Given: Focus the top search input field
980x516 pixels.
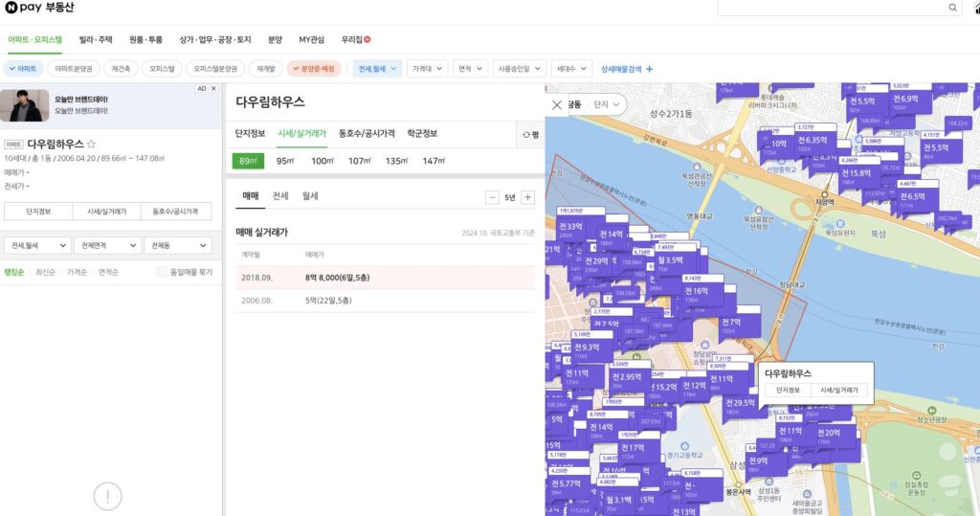Looking at the screenshot, I should [x=832, y=8].
